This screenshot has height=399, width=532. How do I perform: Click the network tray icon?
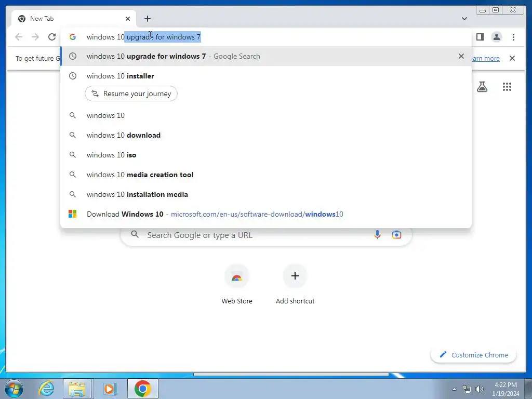pyautogui.click(x=467, y=389)
